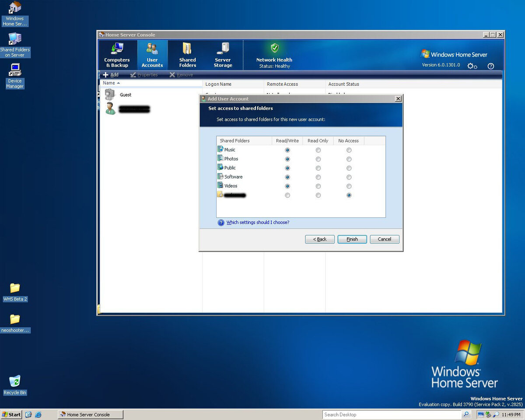Image resolution: width=525 pixels, height=420 pixels.
Task: Open Shared Folders on Server desktop shortcut
Action: 15,45
